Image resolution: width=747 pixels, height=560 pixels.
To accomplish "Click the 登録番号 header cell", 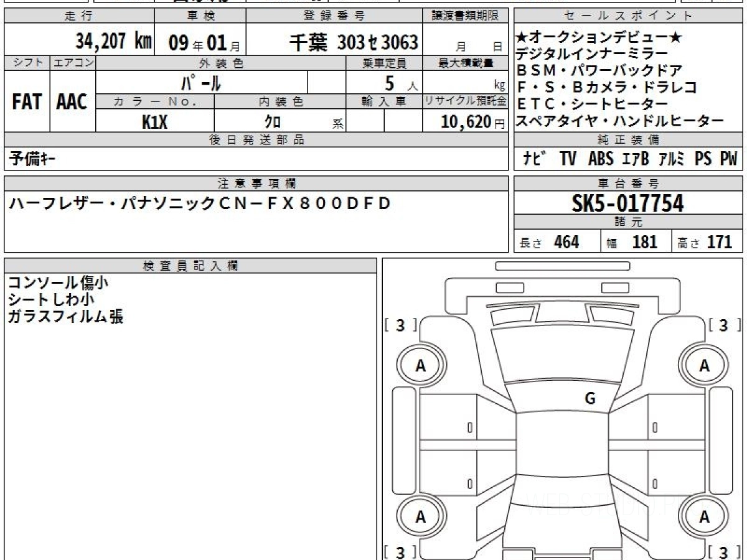I will 335,16.
